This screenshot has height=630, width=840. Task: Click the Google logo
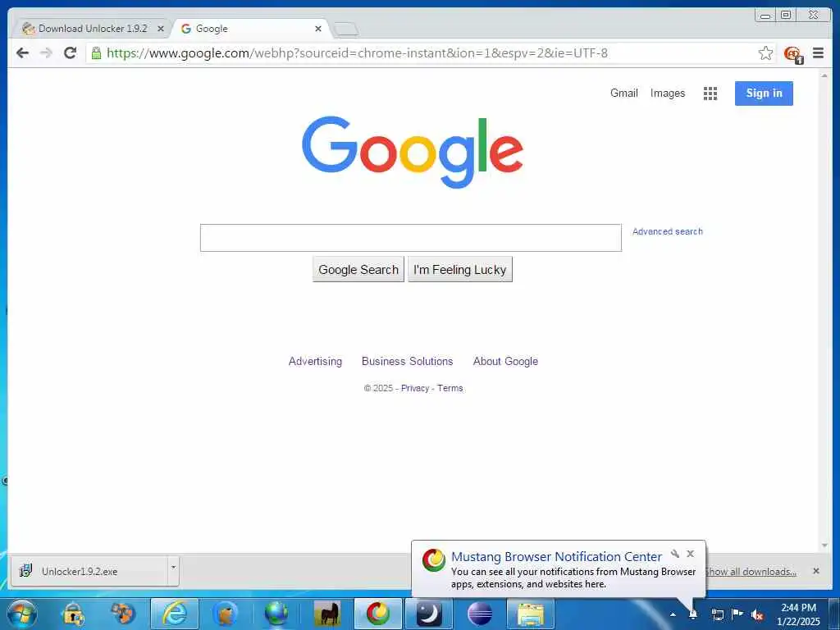[x=413, y=152]
